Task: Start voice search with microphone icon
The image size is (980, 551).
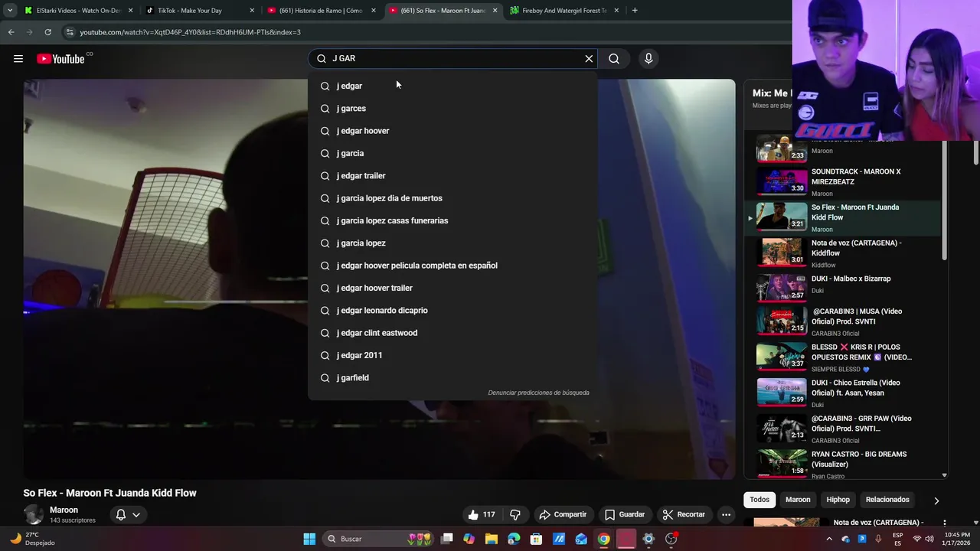Action: [648, 59]
